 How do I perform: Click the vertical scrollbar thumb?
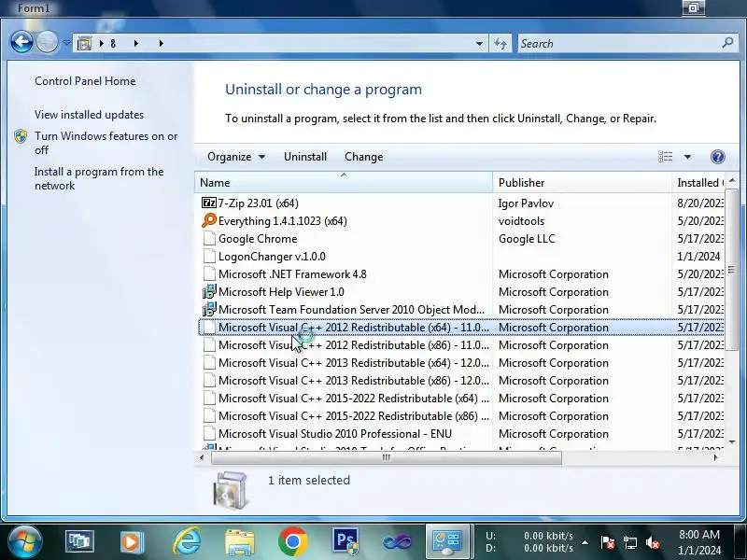[732, 270]
